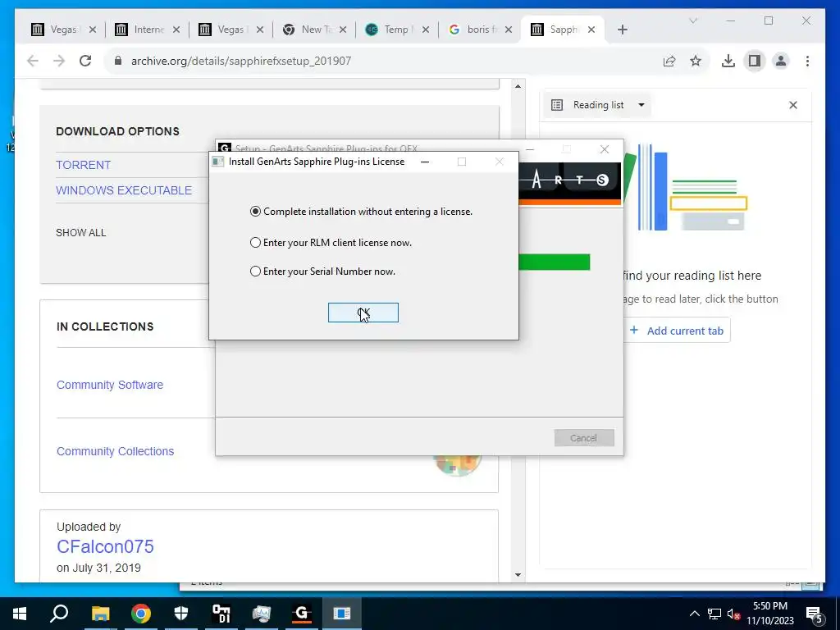Choose 'Enter your Serial Number now' radio button
Viewport: 840px width, 630px height.
click(322, 272)
